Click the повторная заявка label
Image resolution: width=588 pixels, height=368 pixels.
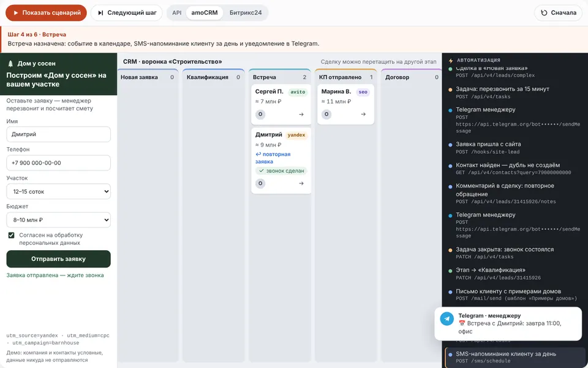point(273,158)
